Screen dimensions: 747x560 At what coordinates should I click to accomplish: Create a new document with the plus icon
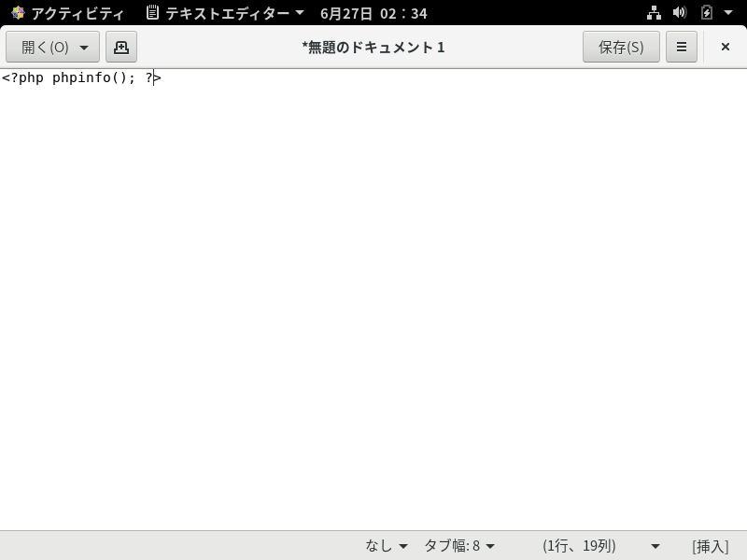click(x=121, y=47)
